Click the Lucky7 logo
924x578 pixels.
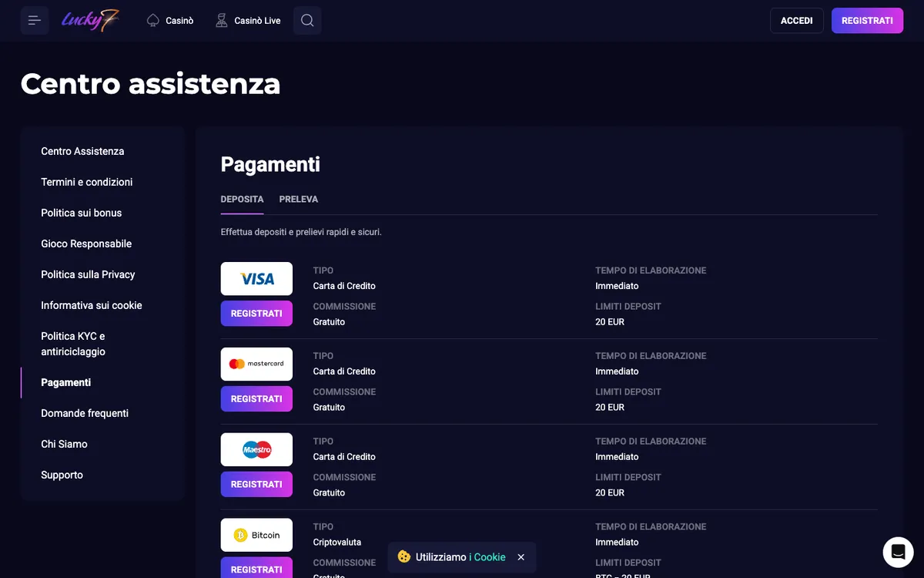tap(90, 20)
